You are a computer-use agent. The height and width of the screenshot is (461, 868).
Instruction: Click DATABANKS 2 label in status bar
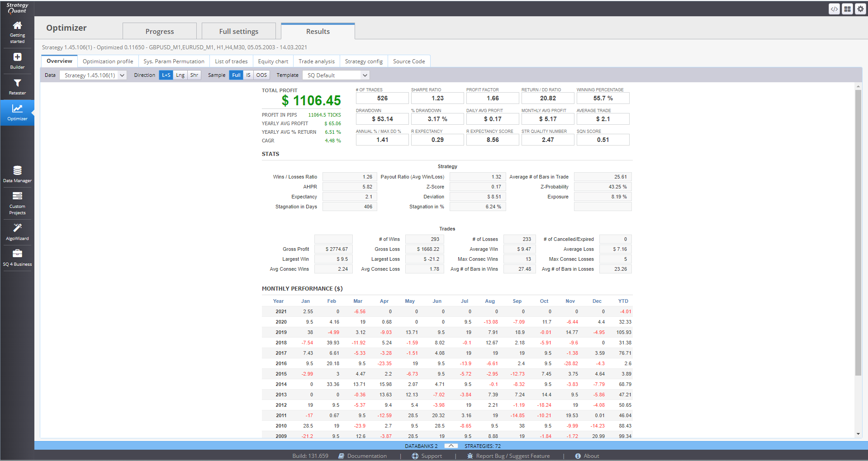click(x=421, y=446)
